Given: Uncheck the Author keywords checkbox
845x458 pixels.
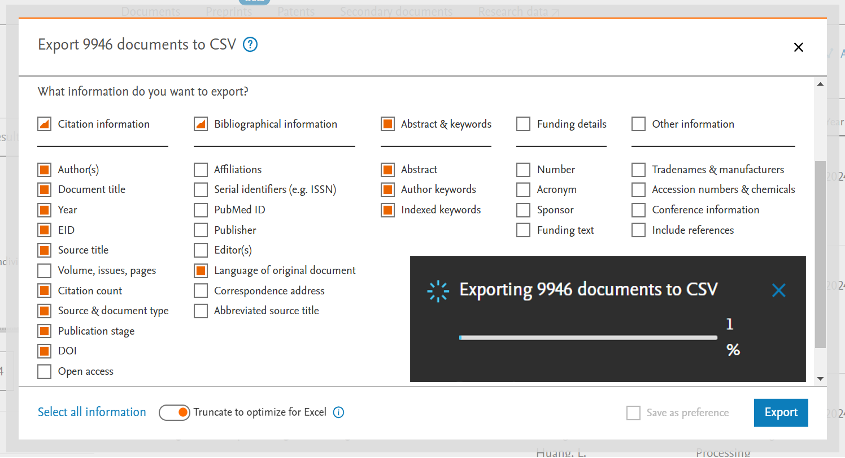Looking at the screenshot, I should pos(388,190).
